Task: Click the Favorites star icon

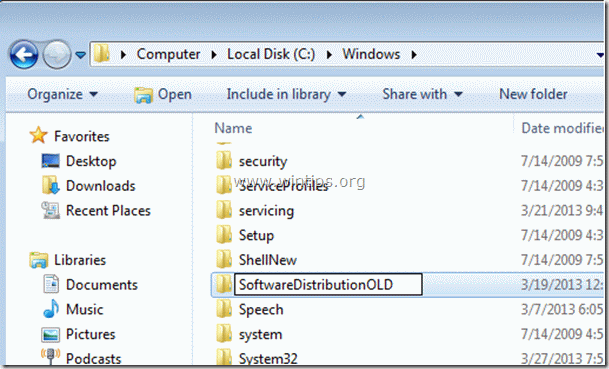Action: (38, 136)
